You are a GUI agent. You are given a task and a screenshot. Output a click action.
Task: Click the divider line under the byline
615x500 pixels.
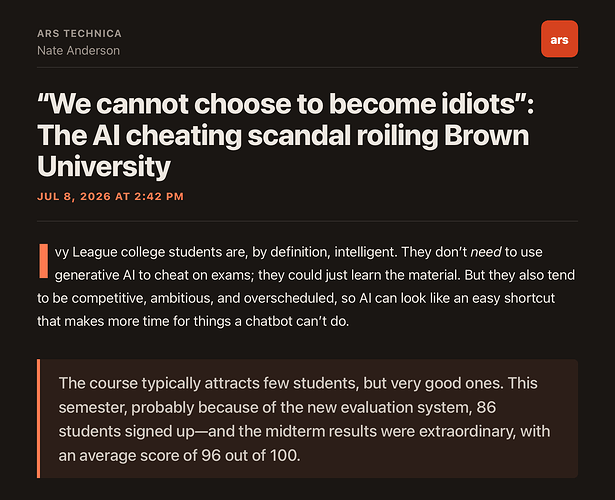pyautogui.click(x=308, y=67)
